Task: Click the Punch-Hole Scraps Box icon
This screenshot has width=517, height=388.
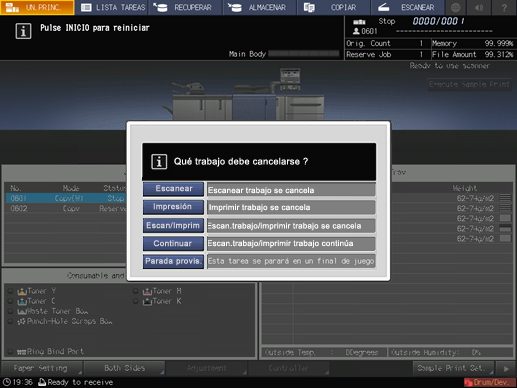Action: tap(21, 322)
